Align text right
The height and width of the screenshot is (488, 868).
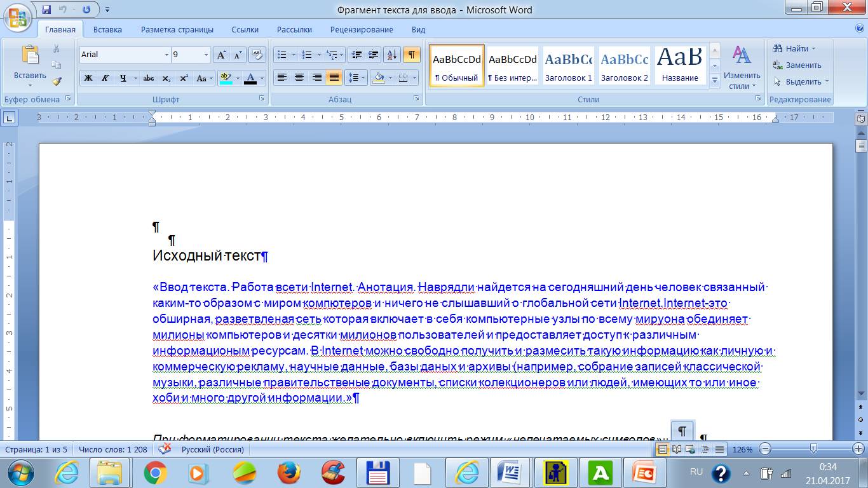316,78
